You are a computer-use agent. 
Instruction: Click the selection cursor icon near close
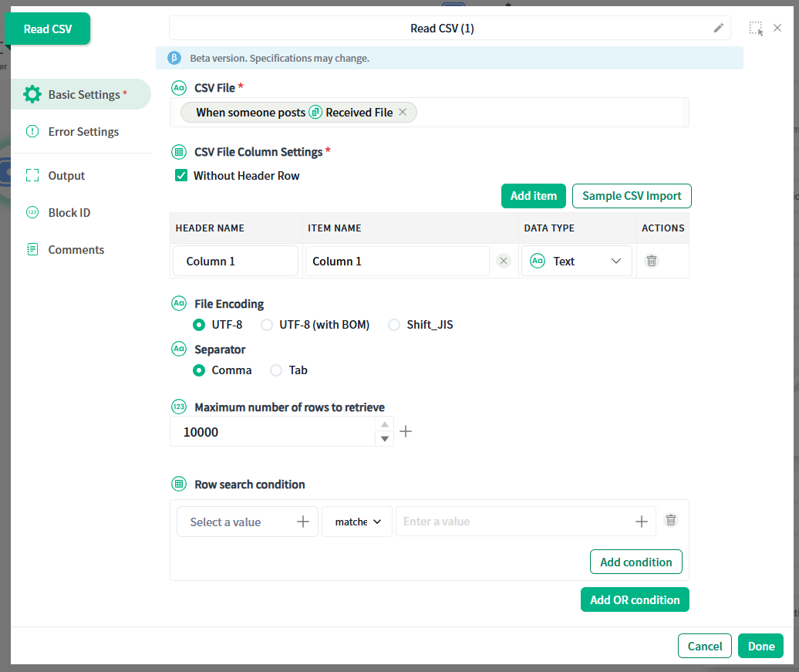[x=756, y=29]
